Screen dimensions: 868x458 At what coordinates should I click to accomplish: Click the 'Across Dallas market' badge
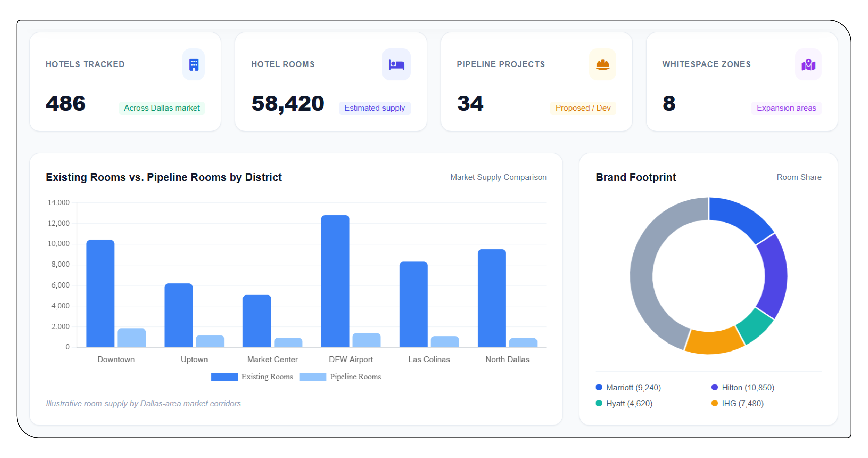(x=162, y=108)
